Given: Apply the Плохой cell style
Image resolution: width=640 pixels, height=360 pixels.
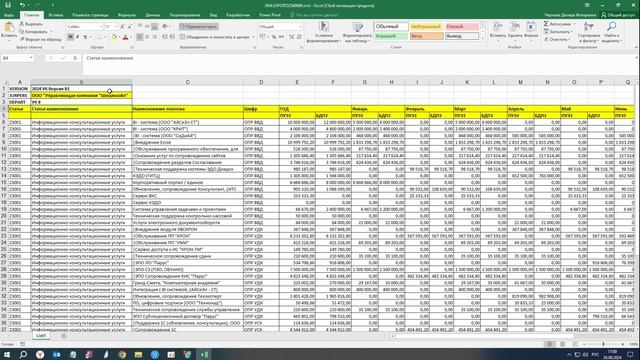Looking at the screenshot, I should (461, 27).
